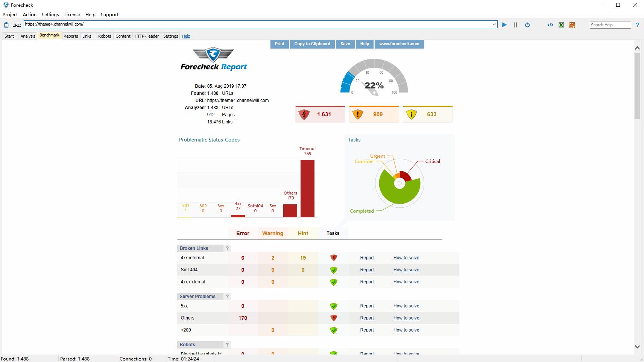Start the crawl with the play icon

pos(504,25)
